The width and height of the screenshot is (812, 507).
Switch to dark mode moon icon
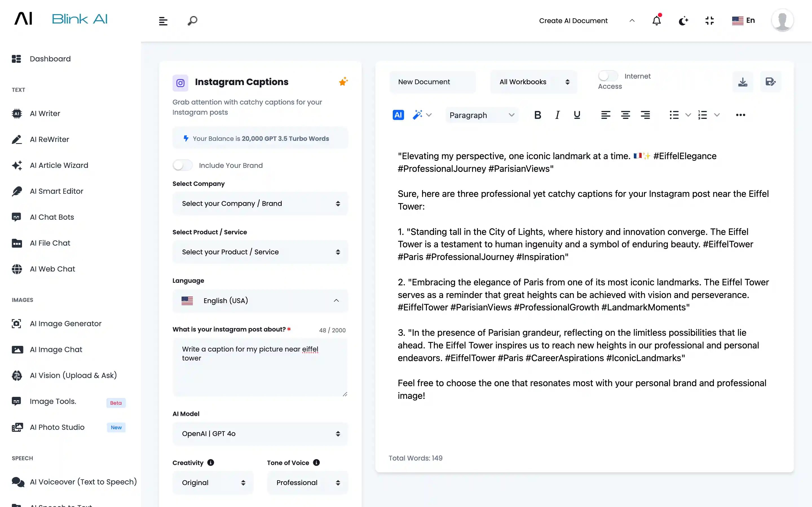click(683, 21)
